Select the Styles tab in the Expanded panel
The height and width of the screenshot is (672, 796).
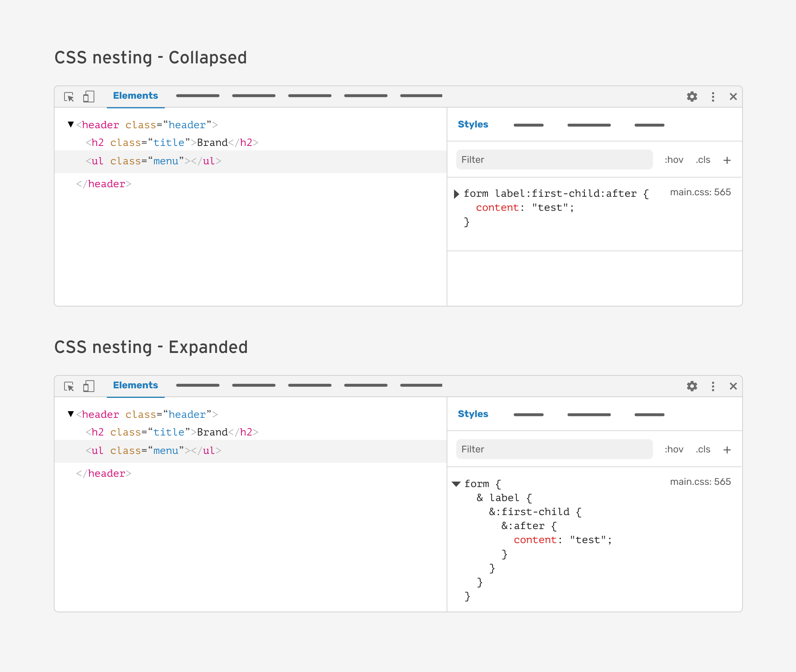[x=472, y=414]
